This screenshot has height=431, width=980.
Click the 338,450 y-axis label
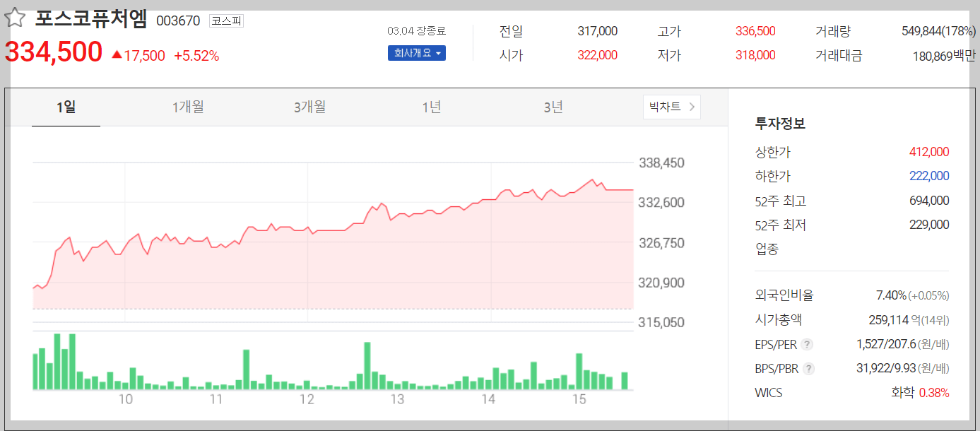click(661, 163)
